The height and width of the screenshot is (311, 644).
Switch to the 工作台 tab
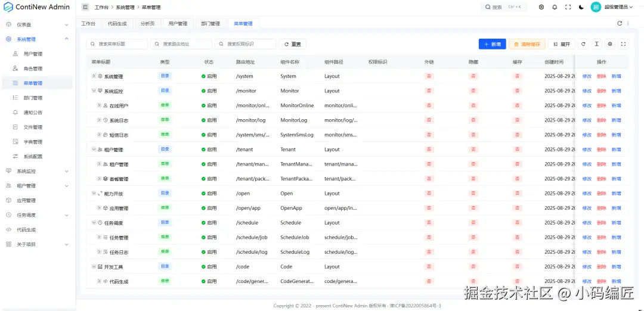tap(88, 23)
